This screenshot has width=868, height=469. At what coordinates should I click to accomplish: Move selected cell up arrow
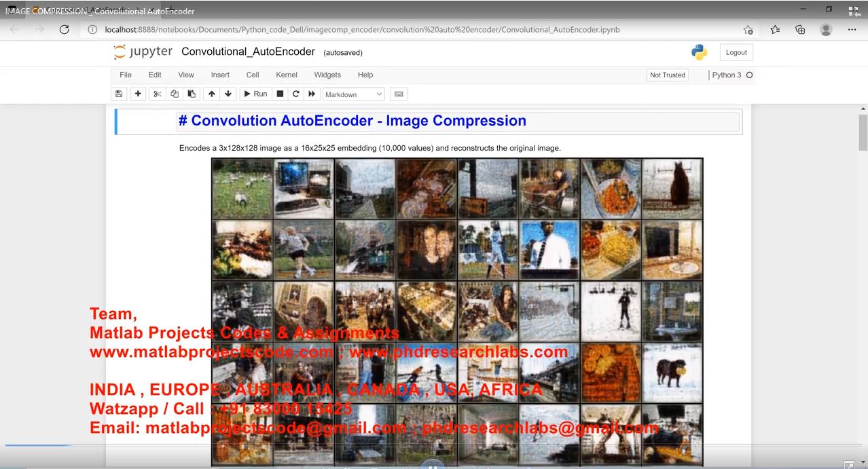(x=212, y=94)
